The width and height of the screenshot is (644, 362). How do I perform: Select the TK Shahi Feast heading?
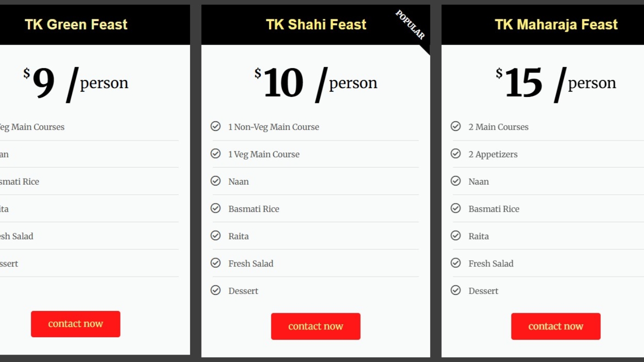click(x=316, y=24)
